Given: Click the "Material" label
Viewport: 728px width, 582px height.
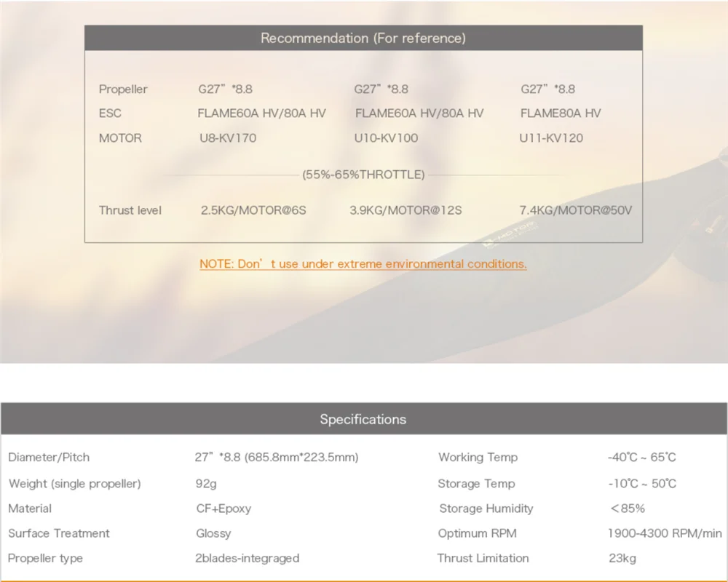Looking at the screenshot, I should tap(30, 509).
